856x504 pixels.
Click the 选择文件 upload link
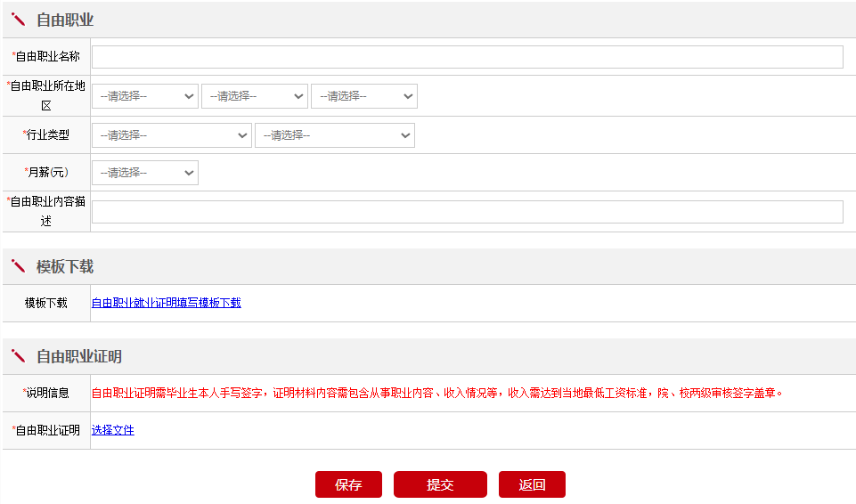(x=112, y=430)
